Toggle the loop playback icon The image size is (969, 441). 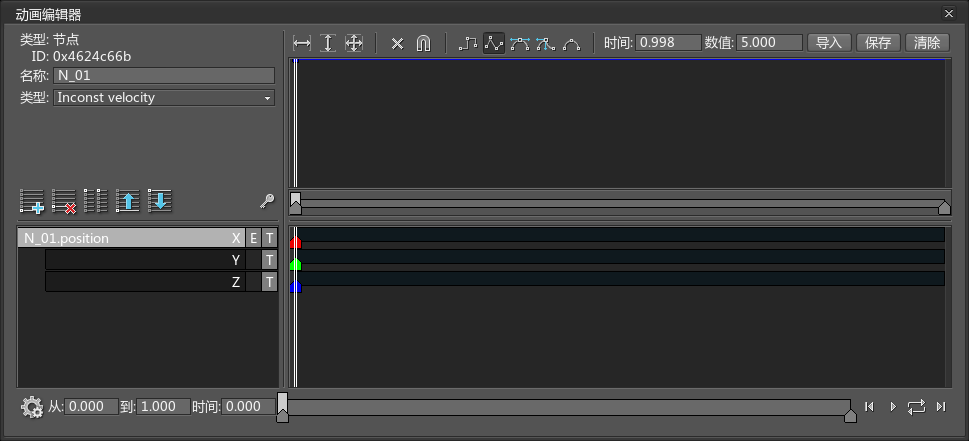(916, 406)
